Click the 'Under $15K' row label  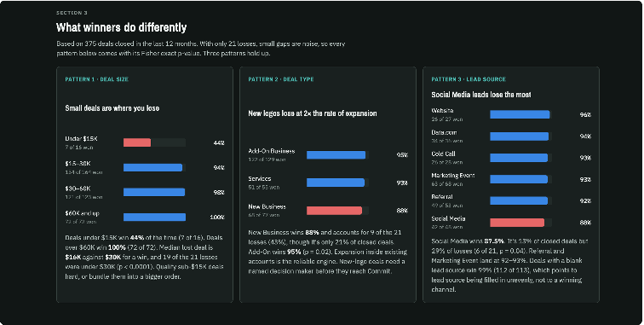pyautogui.click(x=81, y=139)
